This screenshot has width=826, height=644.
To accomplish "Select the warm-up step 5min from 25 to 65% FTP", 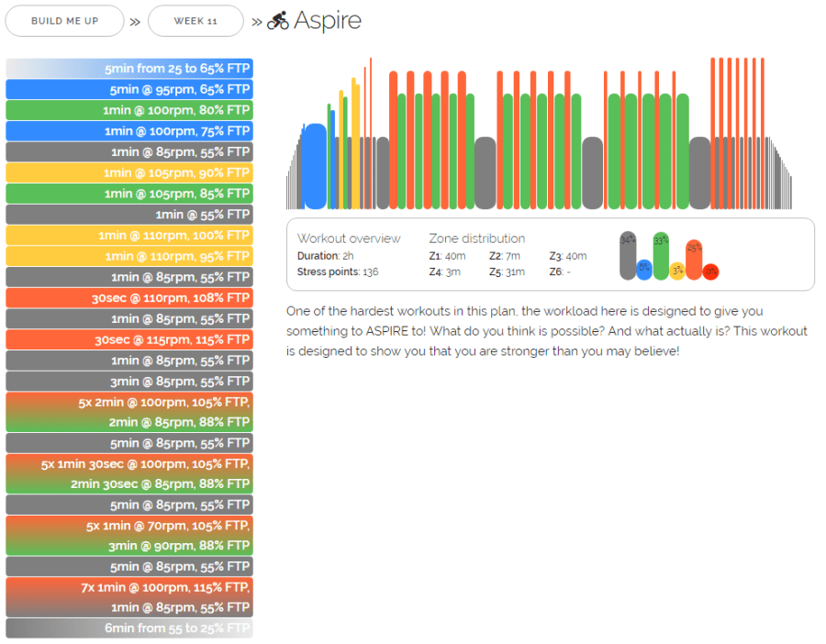I will [x=129, y=69].
